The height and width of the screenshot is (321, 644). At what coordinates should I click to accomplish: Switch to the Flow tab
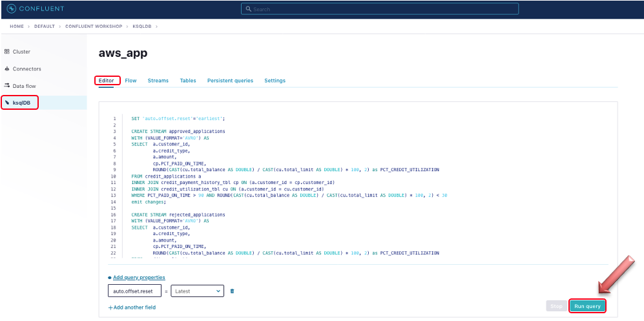pyautogui.click(x=130, y=81)
